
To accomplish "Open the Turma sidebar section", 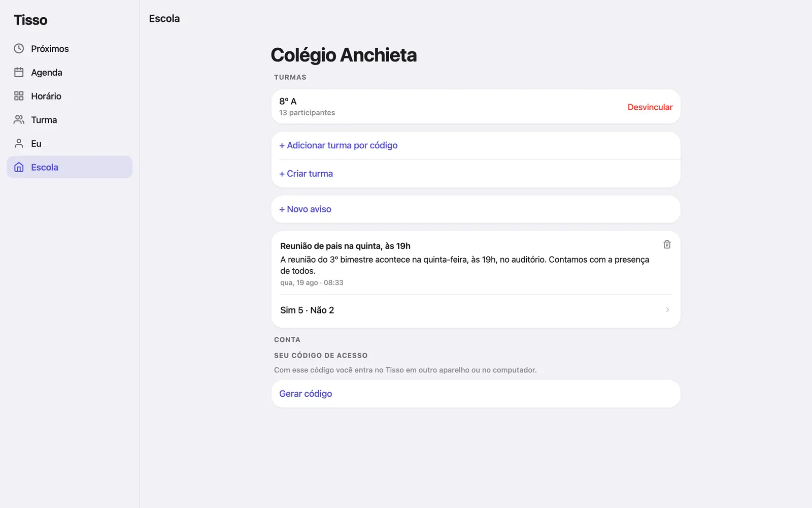I will (70, 120).
